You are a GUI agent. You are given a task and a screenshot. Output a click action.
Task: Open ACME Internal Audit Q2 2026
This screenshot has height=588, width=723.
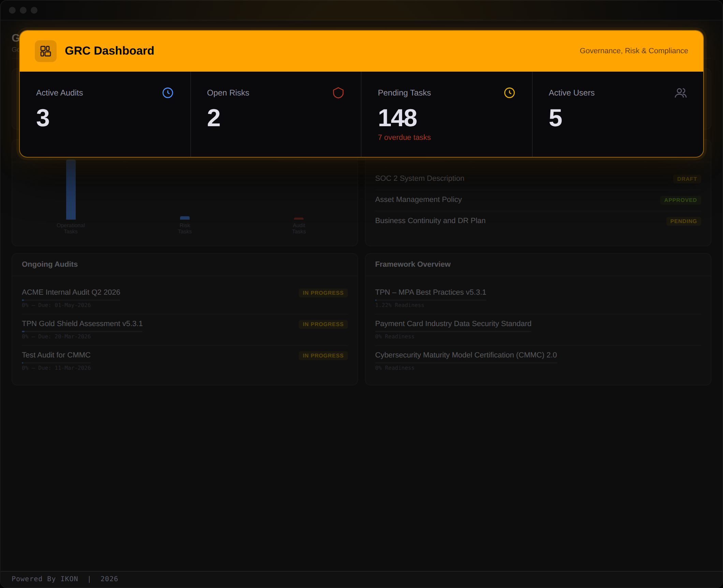(71, 292)
